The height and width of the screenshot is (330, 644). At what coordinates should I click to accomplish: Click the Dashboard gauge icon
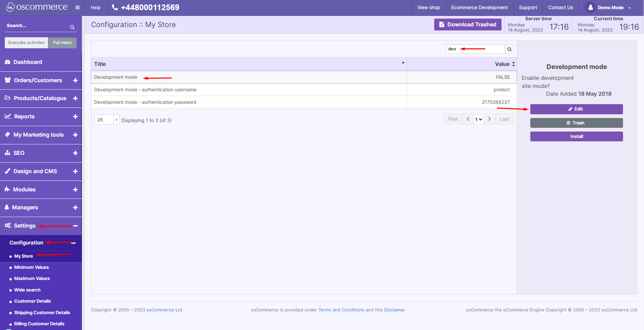[x=7, y=62]
